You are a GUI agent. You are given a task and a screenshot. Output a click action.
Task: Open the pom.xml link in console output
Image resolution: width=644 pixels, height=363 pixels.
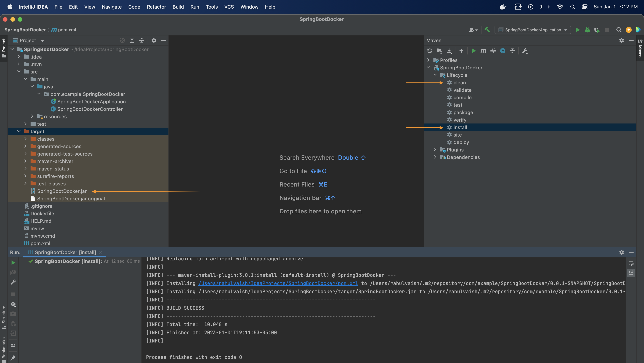pos(278,283)
